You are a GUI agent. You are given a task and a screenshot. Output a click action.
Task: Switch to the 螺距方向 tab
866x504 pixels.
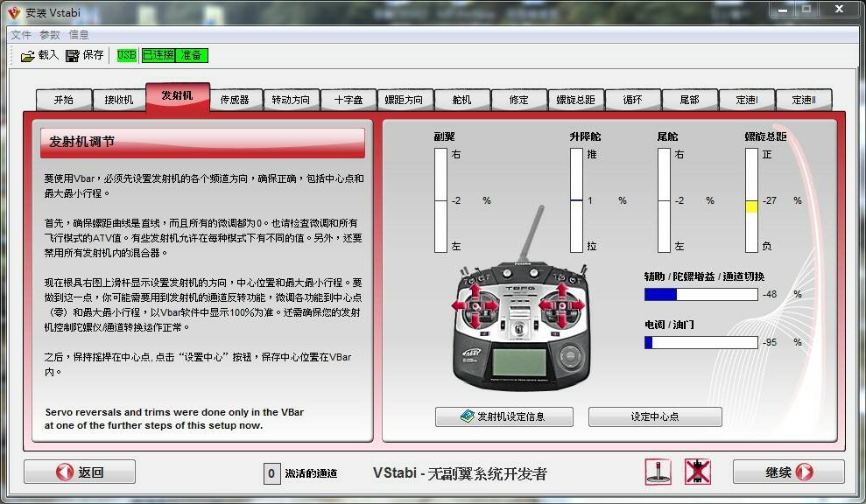pos(404,100)
